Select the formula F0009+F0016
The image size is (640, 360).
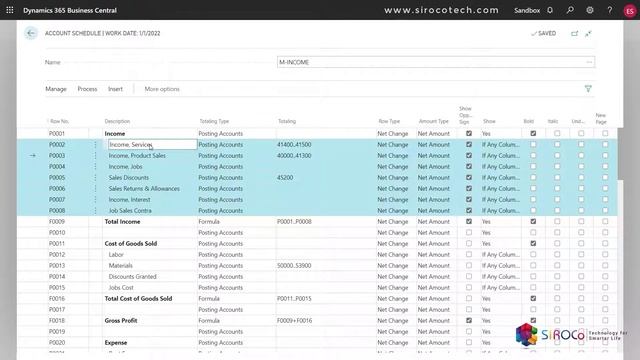point(294,321)
